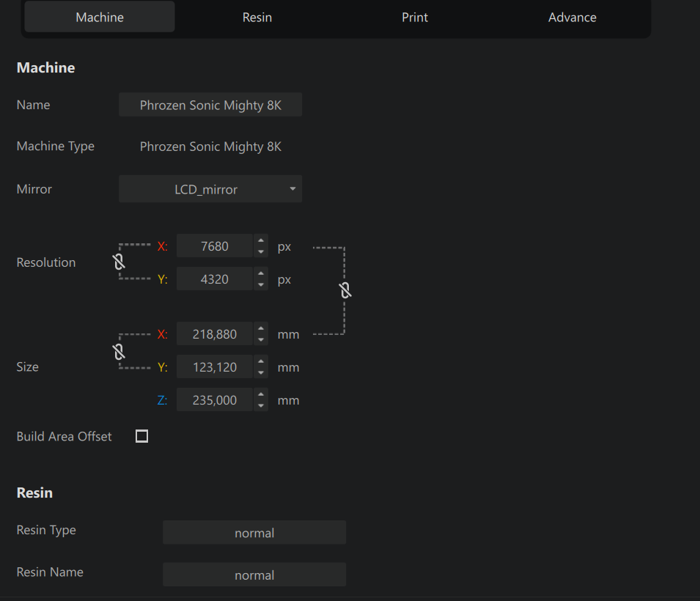The image size is (700, 601).
Task: Increase Size X value with up arrow
Action: (x=261, y=328)
